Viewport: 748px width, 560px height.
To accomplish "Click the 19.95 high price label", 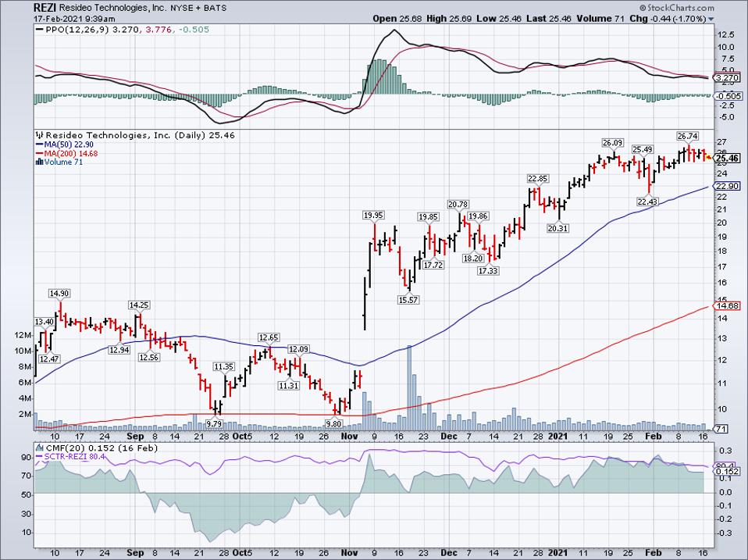I will [x=373, y=216].
